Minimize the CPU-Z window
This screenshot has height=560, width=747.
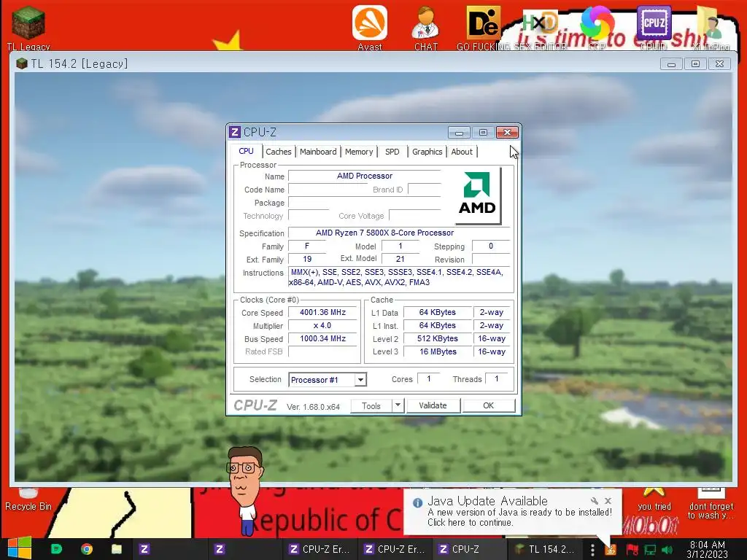460,133
